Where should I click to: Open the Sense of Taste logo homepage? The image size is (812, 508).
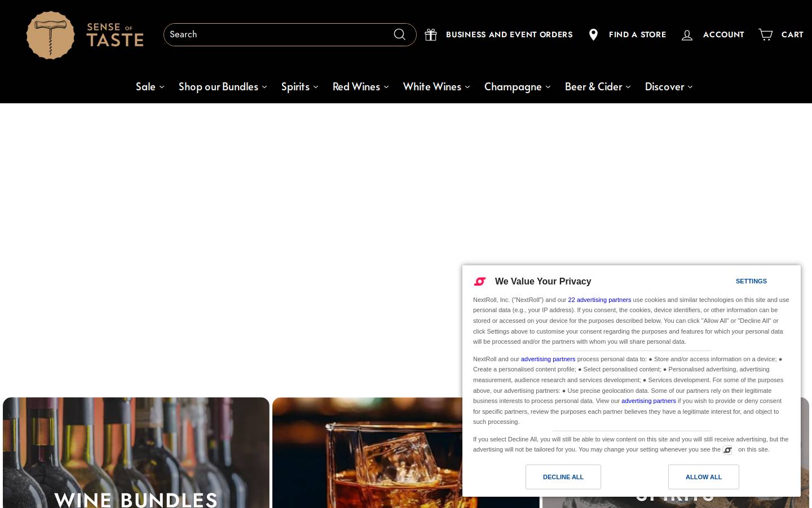pos(85,35)
